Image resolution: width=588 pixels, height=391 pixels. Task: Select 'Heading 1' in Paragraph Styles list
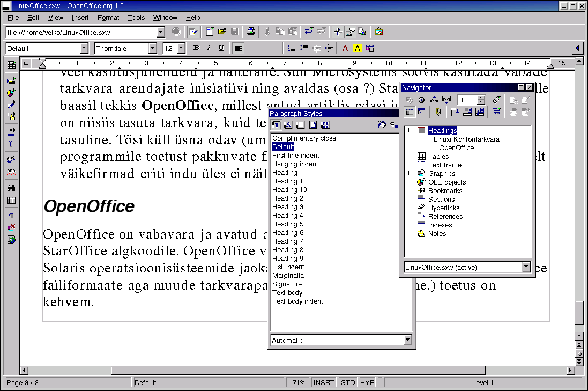(x=287, y=181)
